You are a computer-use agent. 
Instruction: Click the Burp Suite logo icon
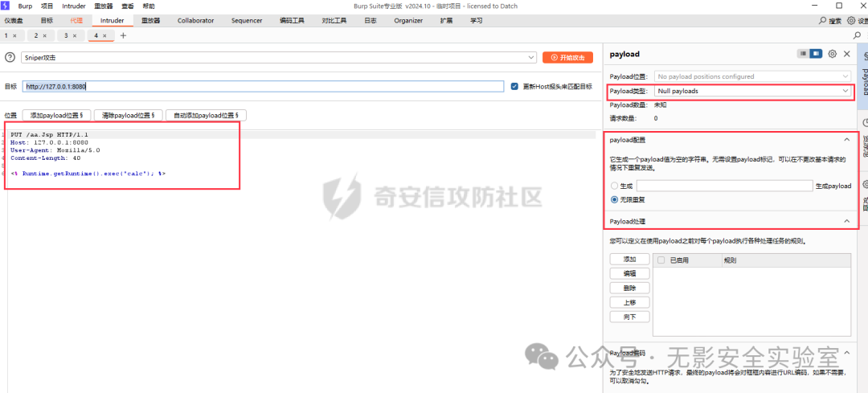click(x=6, y=6)
